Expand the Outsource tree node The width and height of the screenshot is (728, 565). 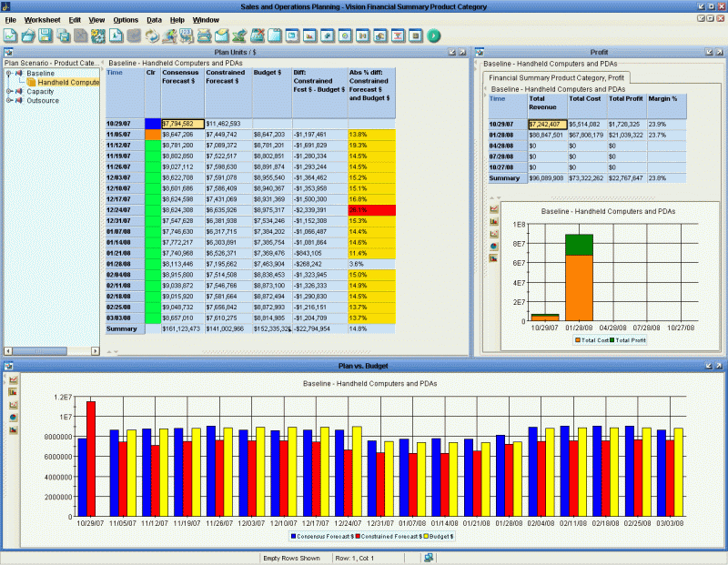(x=8, y=100)
